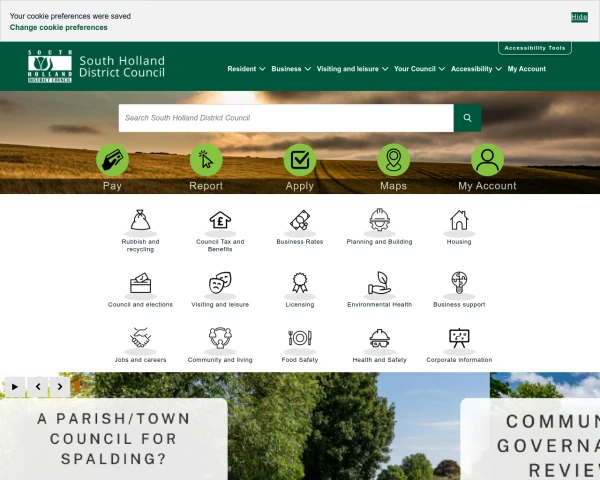This screenshot has width=600, height=480.
Task: Open the Report cursor icon
Action: pyautogui.click(x=206, y=160)
